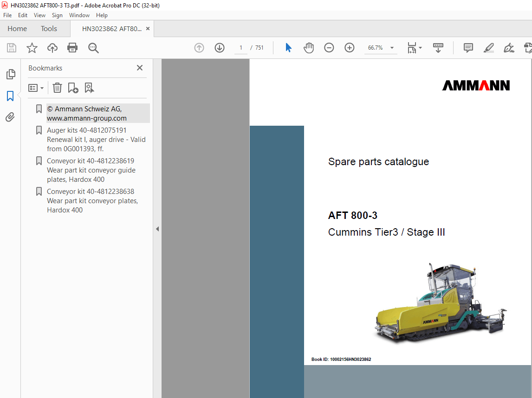Open the Add Comment tool
532x398 pixels.
tap(468, 48)
